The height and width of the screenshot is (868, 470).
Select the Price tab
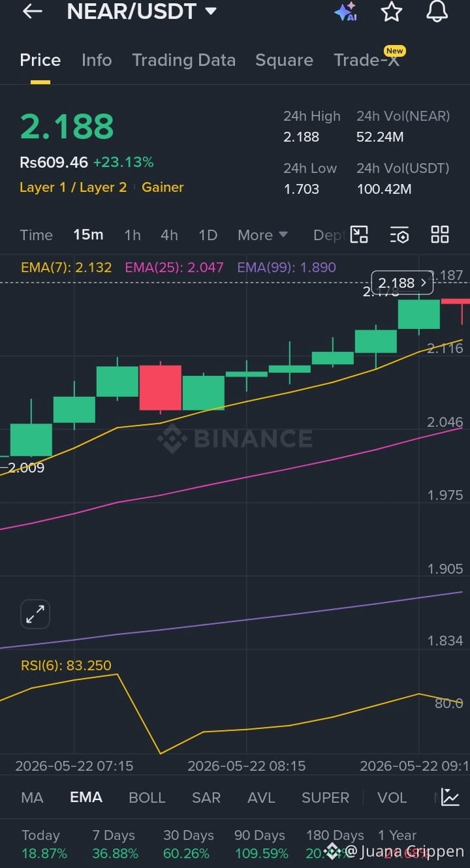[40, 60]
